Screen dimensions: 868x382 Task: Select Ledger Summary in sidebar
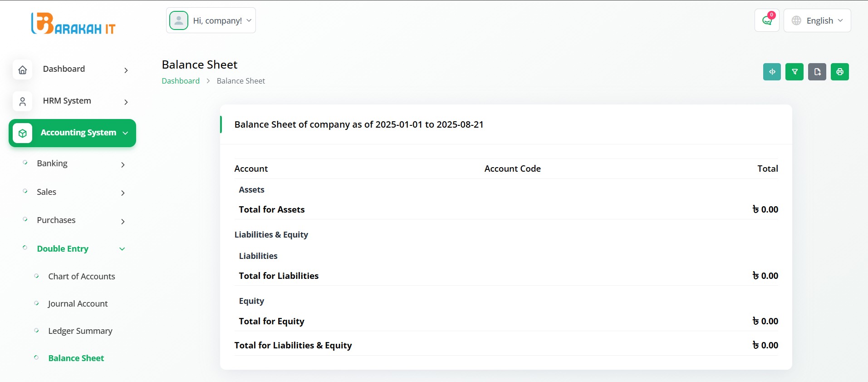(80, 331)
